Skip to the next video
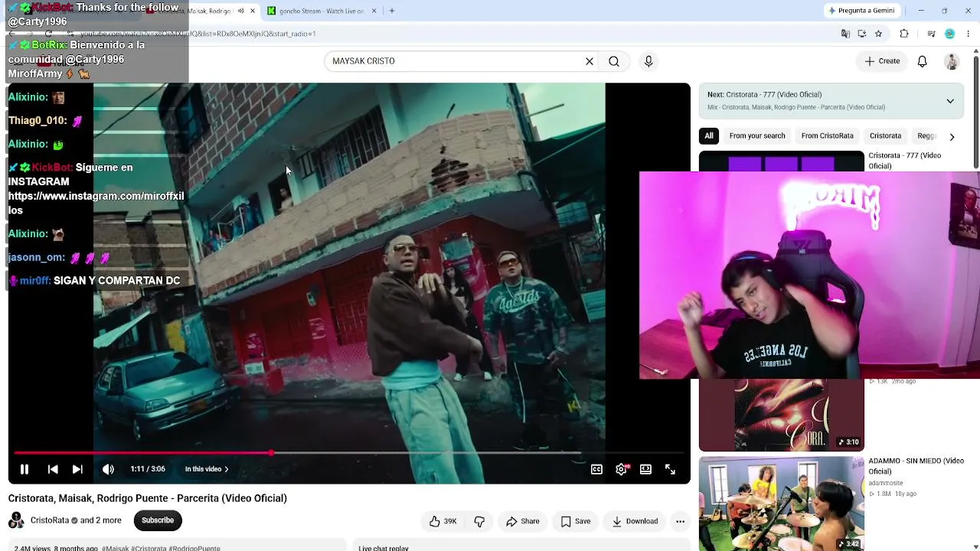Viewport: 980px width, 551px height. (77, 469)
